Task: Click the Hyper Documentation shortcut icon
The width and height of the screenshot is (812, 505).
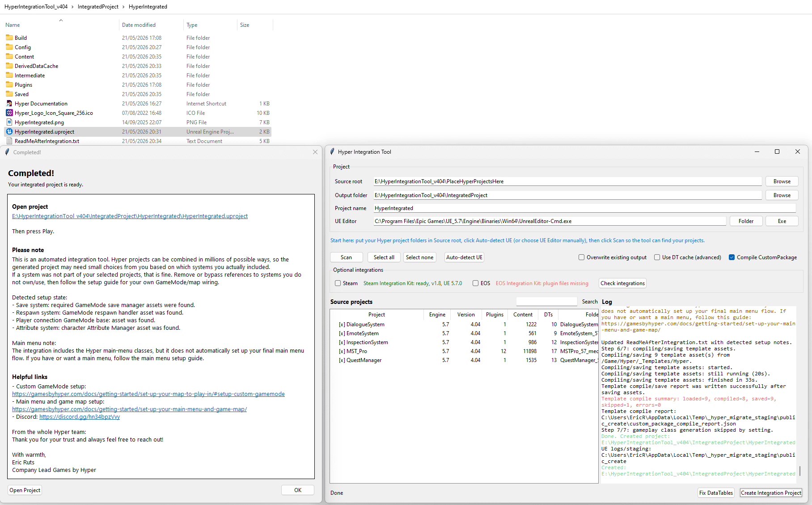Action: pyautogui.click(x=9, y=103)
